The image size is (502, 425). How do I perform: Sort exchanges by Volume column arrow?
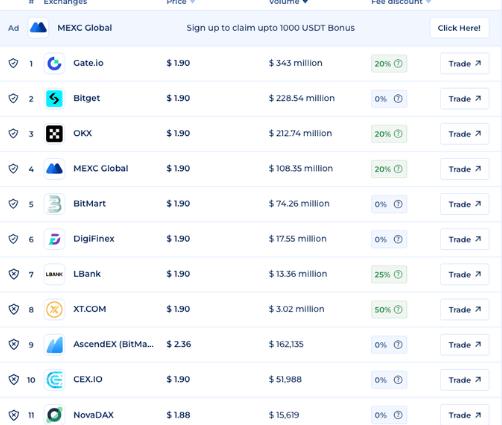pyautogui.click(x=305, y=2)
